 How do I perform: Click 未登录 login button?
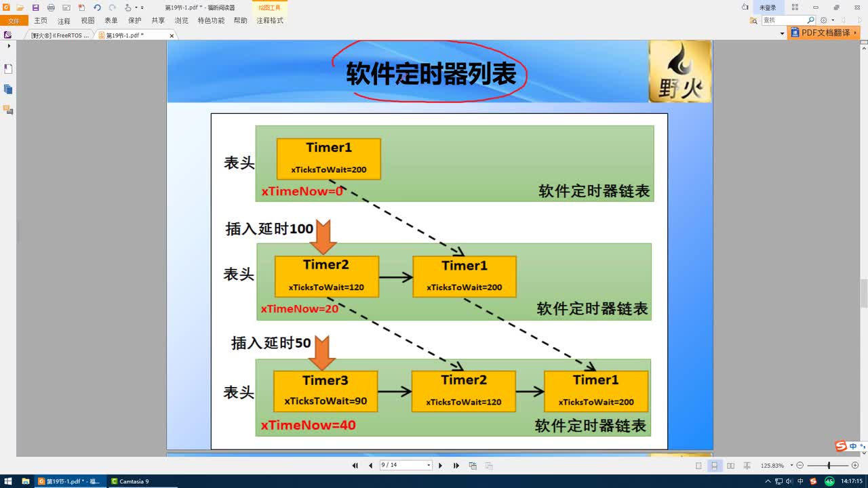coord(768,7)
